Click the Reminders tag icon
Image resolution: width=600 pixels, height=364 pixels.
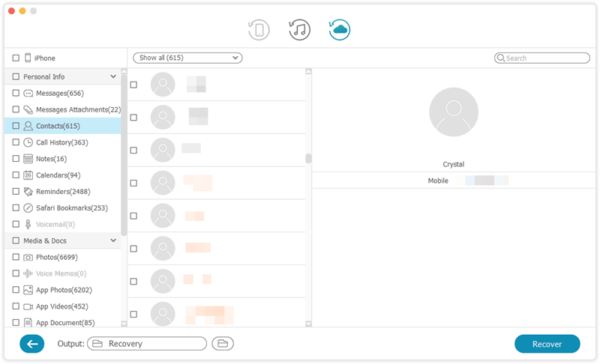click(28, 191)
